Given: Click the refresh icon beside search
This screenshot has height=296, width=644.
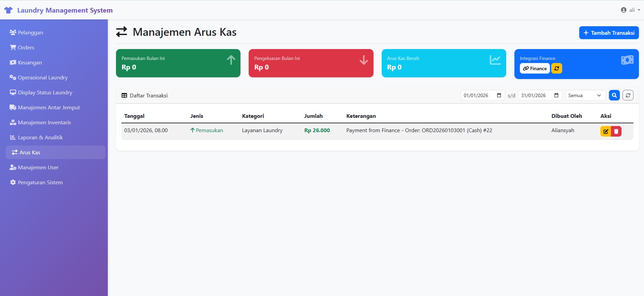Looking at the screenshot, I should pyautogui.click(x=628, y=95).
